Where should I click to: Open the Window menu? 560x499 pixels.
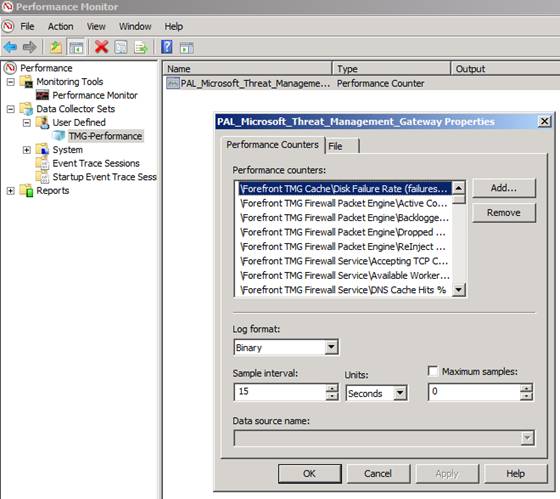click(135, 26)
